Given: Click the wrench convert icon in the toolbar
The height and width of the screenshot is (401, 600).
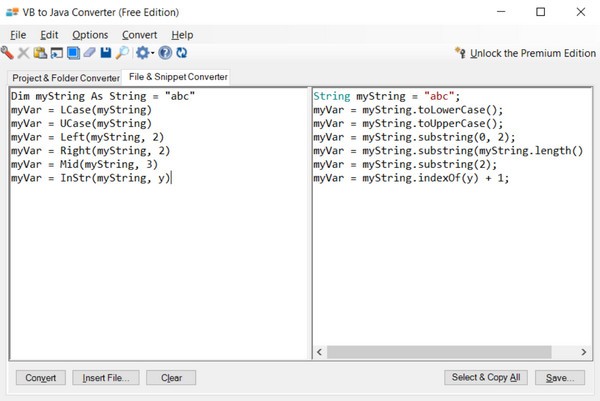Looking at the screenshot, I should point(7,53).
